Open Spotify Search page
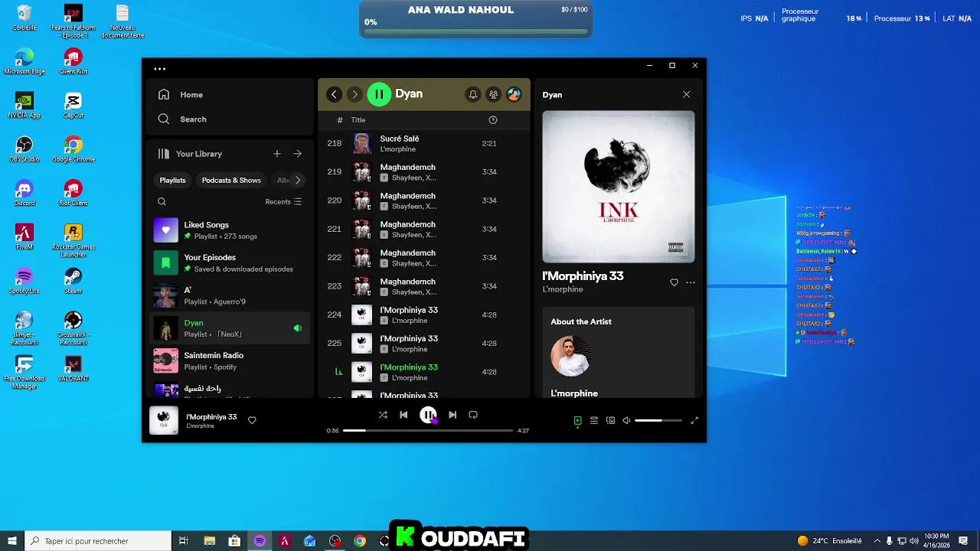Viewport: 980px width, 551px height. click(x=182, y=119)
